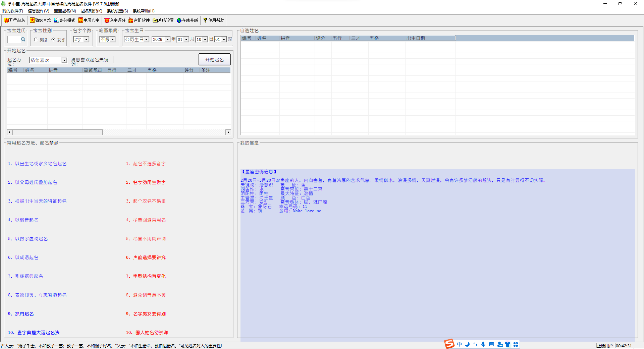This screenshot has width=644, height=349.
Task: Launch the 生辰八字 tool
Action: point(89,20)
